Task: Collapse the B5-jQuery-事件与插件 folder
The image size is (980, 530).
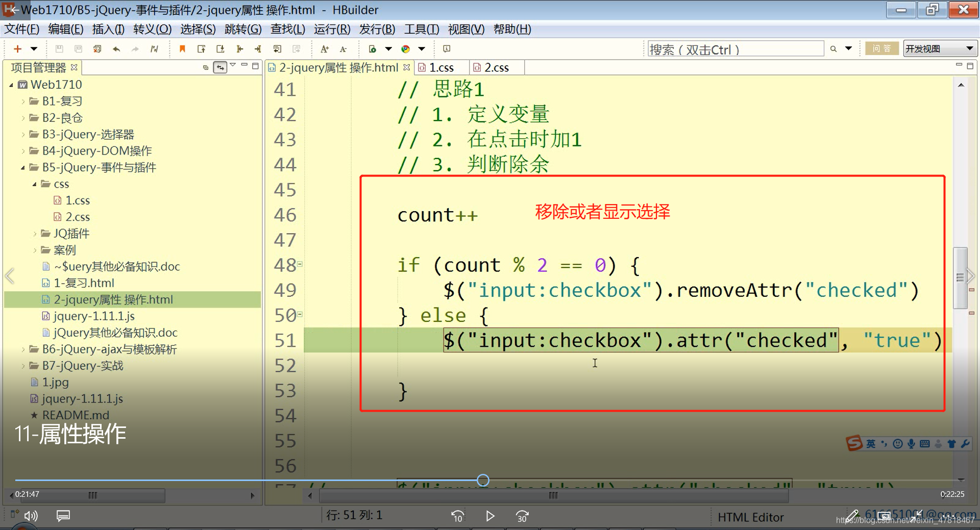Action: pos(23,168)
